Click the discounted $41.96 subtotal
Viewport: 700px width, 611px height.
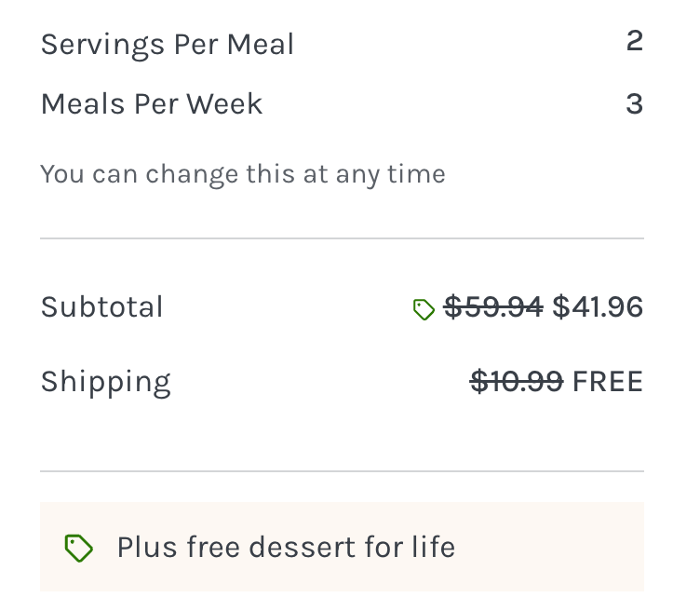click(598, 307)
